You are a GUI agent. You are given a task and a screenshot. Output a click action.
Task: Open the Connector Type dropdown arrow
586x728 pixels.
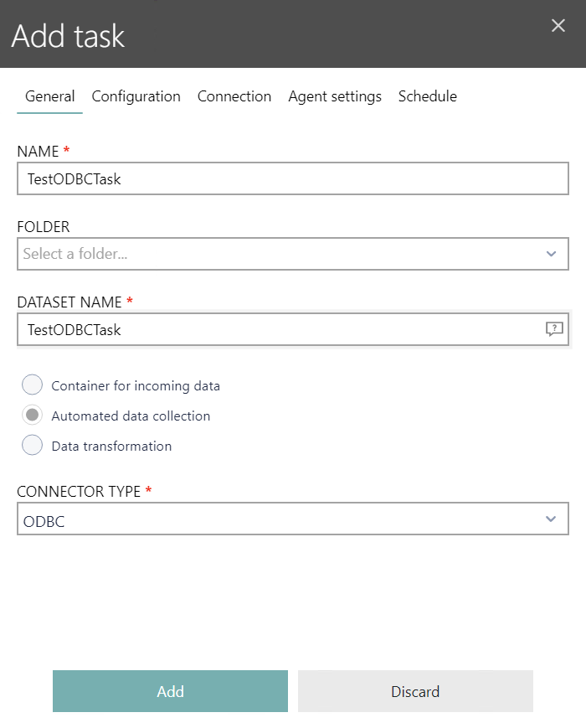(x=551, y=519)
